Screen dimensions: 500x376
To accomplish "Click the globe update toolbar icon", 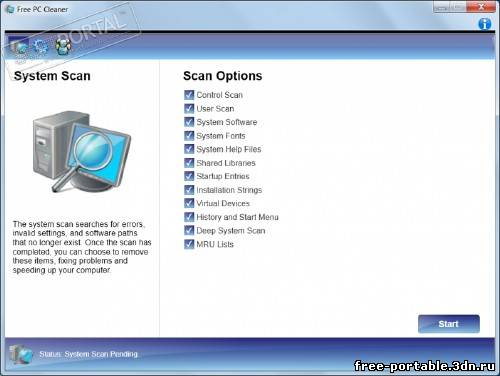I will coord(63,47).
